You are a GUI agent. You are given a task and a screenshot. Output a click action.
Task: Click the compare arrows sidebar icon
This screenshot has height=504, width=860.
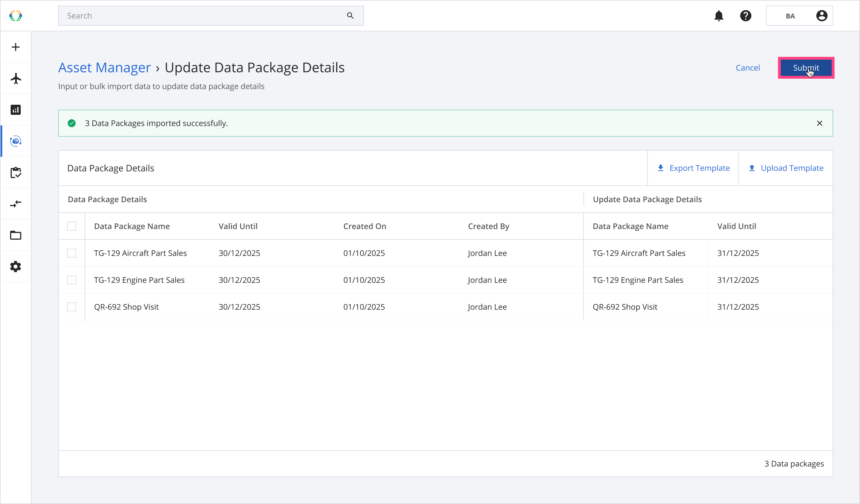point(16,204)
